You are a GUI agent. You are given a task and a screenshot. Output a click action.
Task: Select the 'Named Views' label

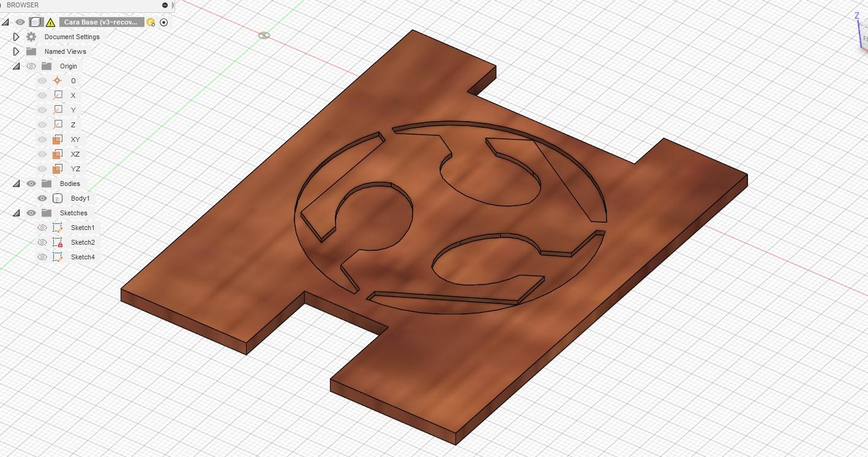[x=65, y=51]
